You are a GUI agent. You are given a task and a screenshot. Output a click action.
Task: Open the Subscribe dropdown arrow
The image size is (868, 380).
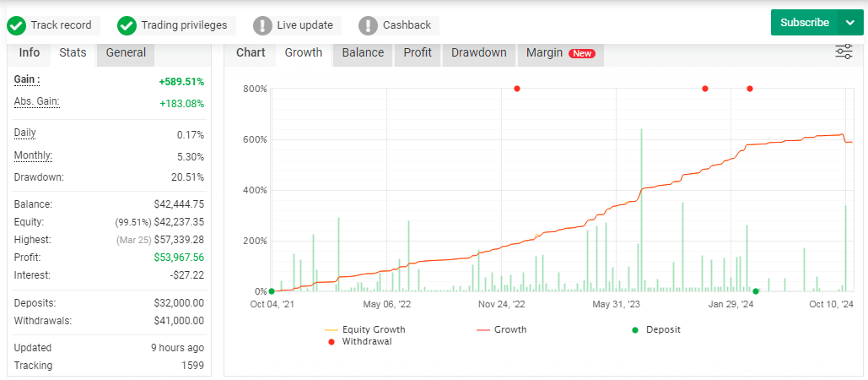(x=850, y=23)
